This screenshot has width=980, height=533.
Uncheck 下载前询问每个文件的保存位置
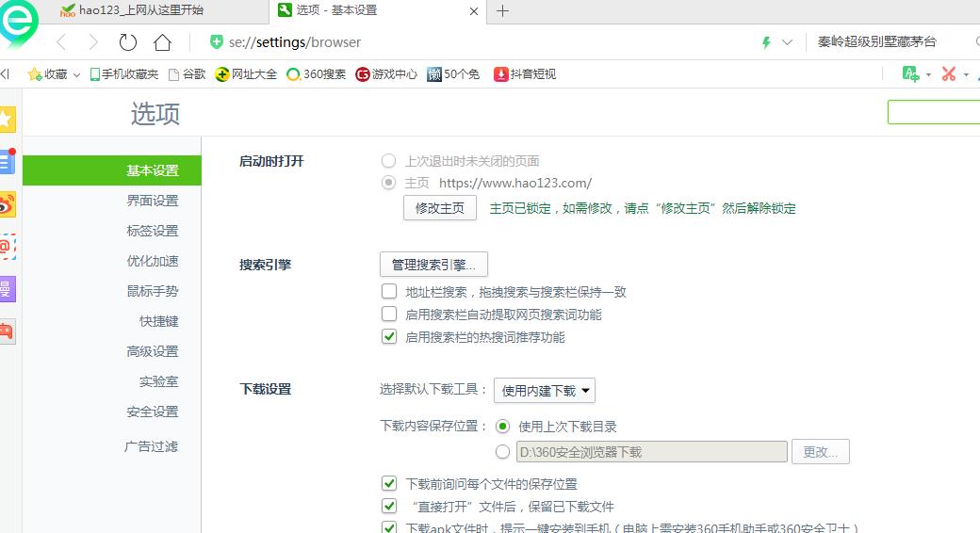click(389, 483)
